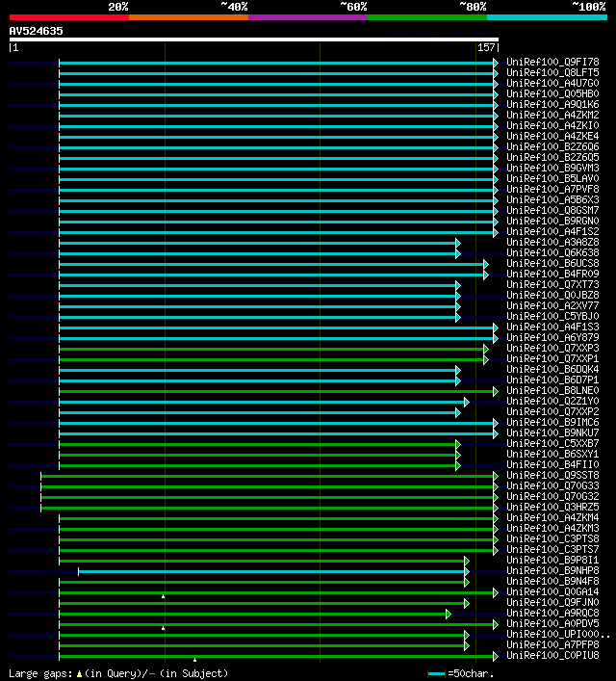Viewport: 616px width, 681px height.
Task: Click the arrowhead ending the UniRef100_Q6K638 alignment
Action: (x=458, y=253)
